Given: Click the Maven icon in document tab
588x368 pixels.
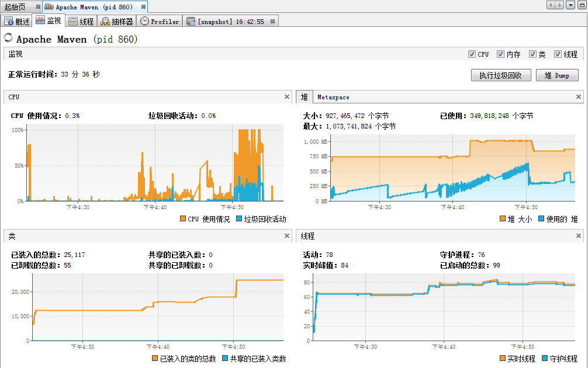Looking at the screenshot, I should (49, 7).
